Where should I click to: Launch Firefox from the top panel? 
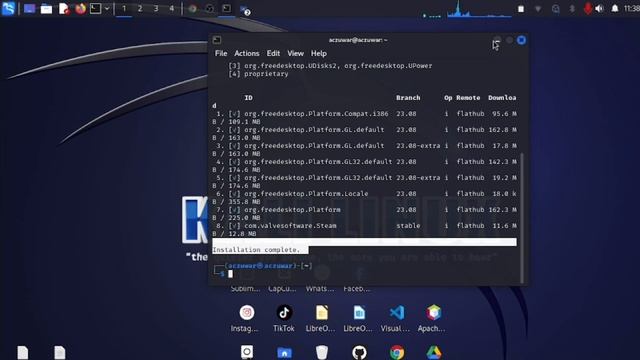80,8
